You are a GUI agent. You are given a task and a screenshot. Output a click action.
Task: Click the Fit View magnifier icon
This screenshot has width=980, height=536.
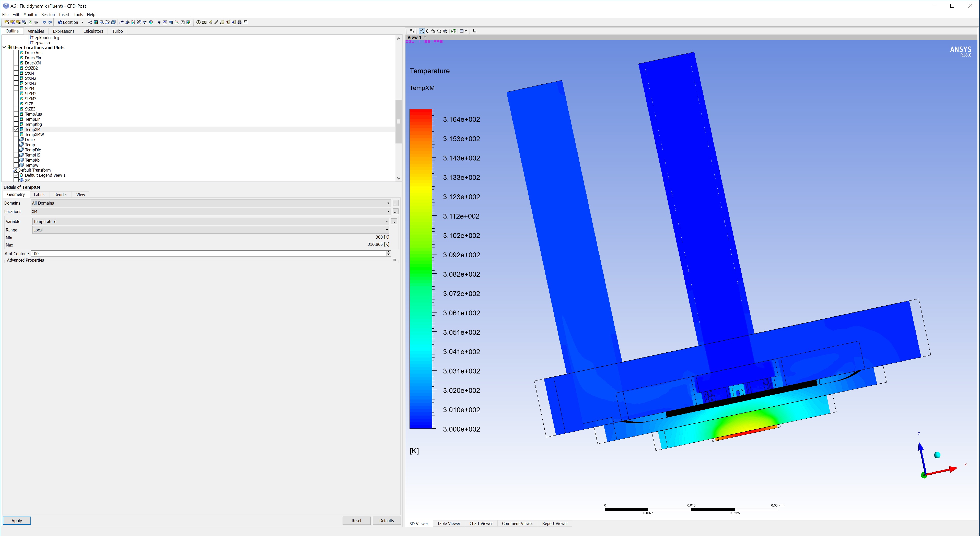[445, 31]
